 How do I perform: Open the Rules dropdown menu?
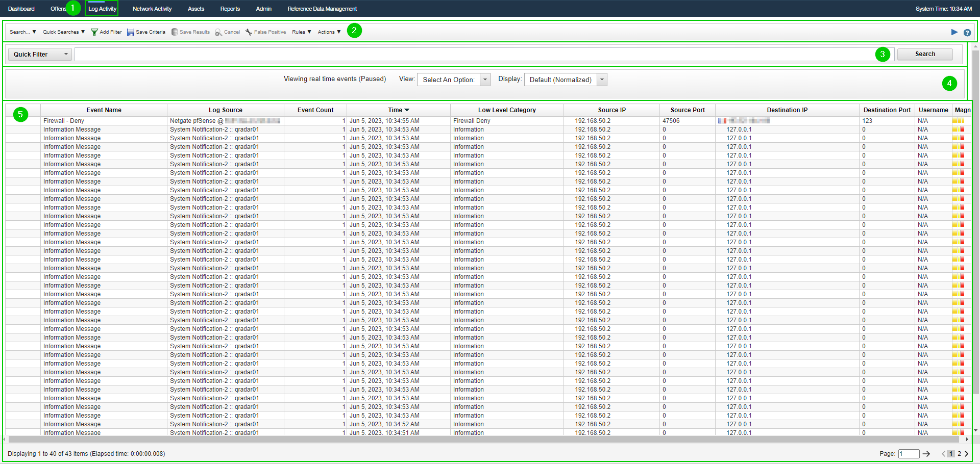[302, 32]
